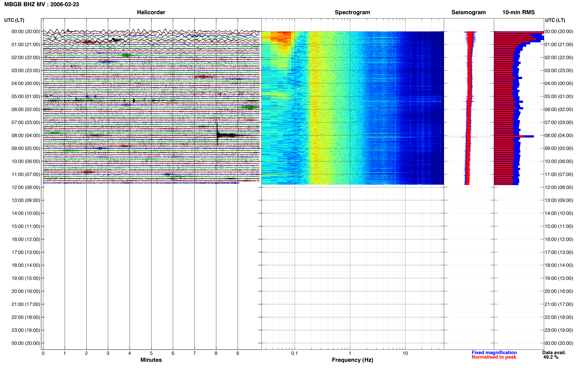Click the left '07:00 (03:00)' time label

point(26,122)
